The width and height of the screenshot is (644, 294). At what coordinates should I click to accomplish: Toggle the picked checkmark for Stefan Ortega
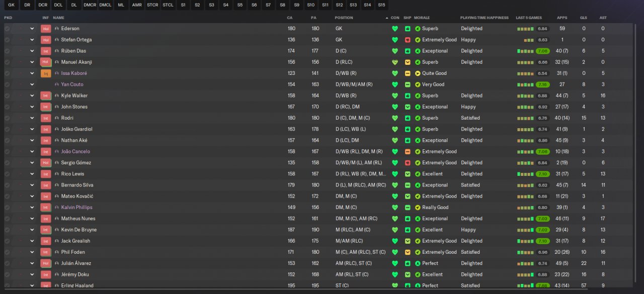click(x=7, y=40)
